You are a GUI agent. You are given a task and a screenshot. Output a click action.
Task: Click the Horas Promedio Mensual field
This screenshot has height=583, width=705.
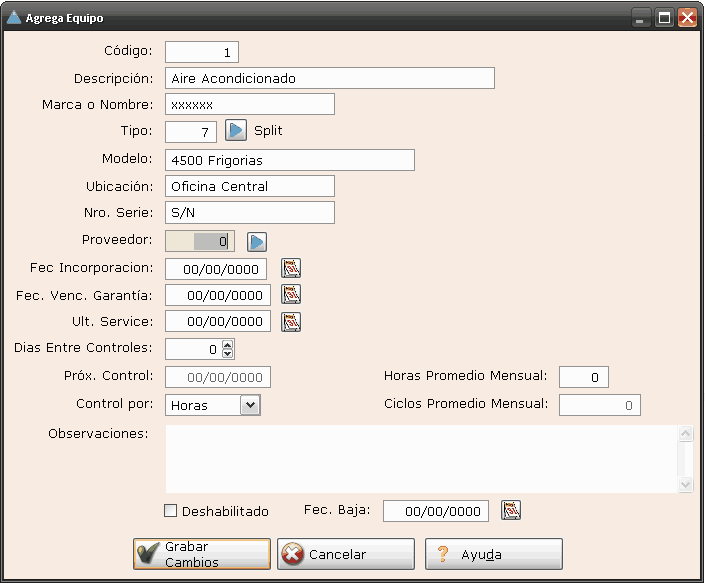583,377
